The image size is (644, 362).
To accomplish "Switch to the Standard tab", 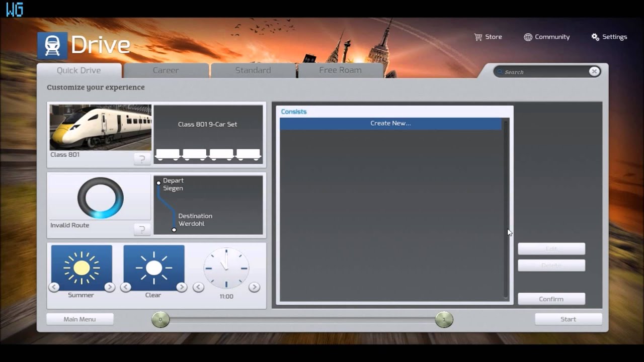I will pyautogui.click(x=253, y=70).
